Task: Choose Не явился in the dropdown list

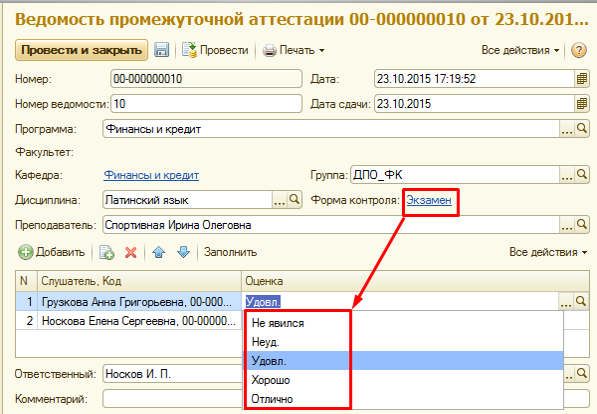Action: pyautogui.click(x=278, y=323)
